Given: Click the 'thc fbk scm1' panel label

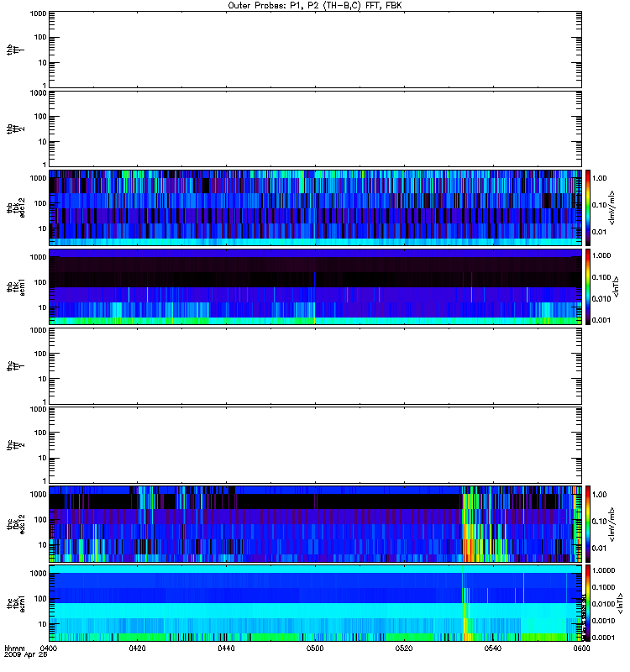Looking at the screenshot, I should [15, 603].
